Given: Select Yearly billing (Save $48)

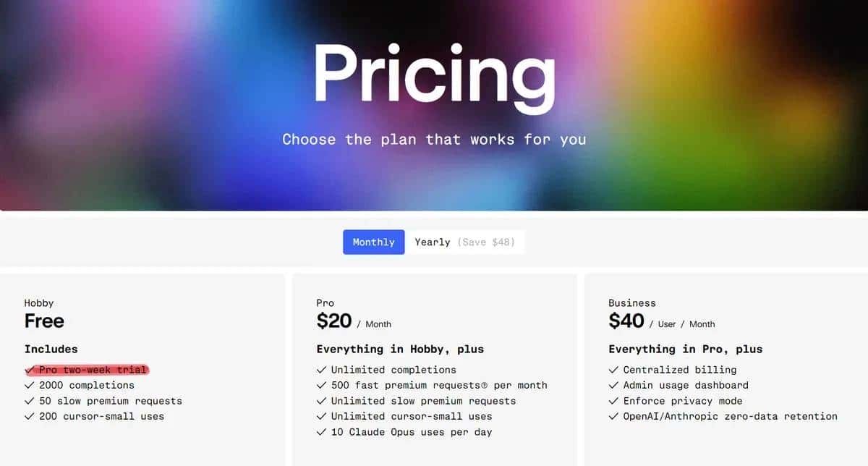Looking at the screenshot, I should (x=464, y=242).
